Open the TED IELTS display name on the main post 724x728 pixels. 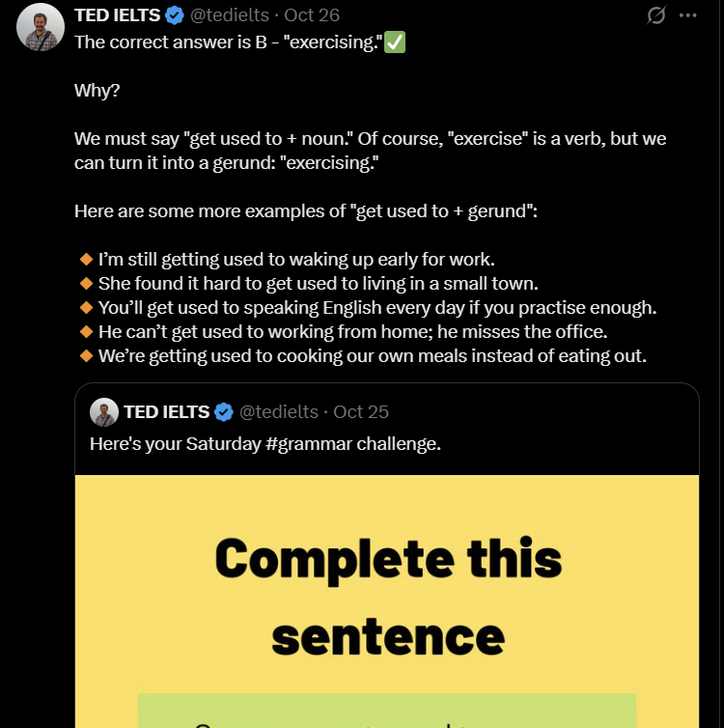117,15
